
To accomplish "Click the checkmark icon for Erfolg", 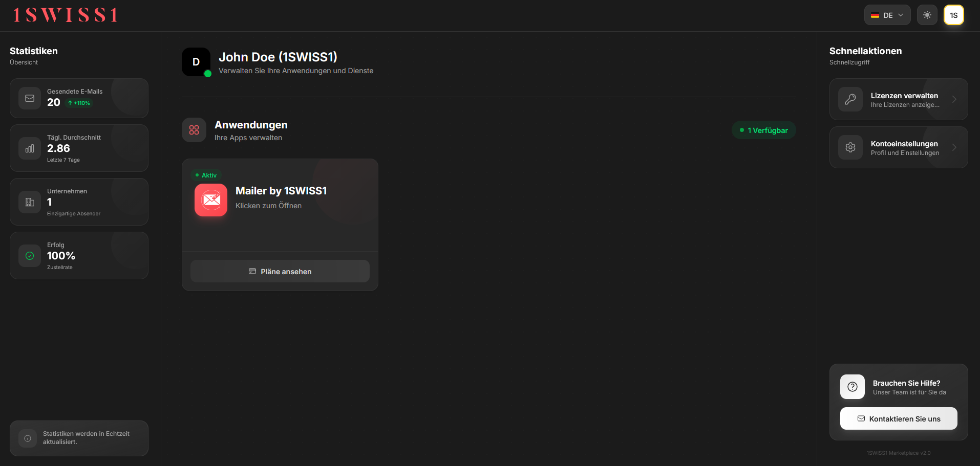I will tap(30, 256).
